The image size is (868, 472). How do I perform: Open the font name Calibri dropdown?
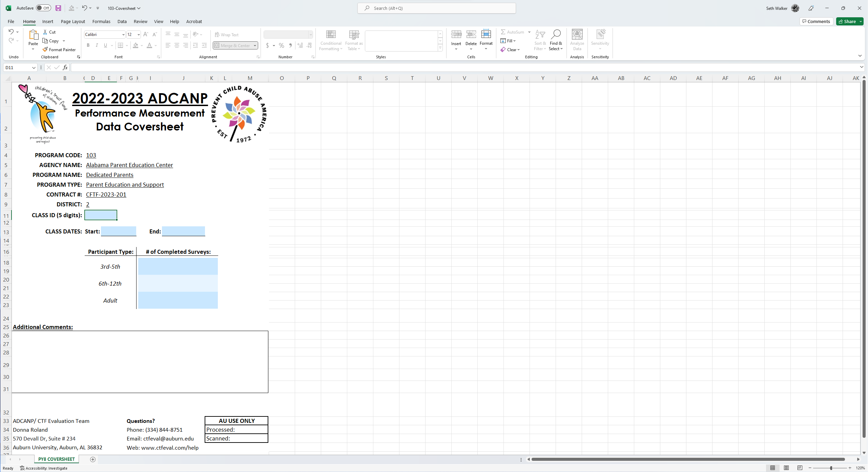[123, 35]
